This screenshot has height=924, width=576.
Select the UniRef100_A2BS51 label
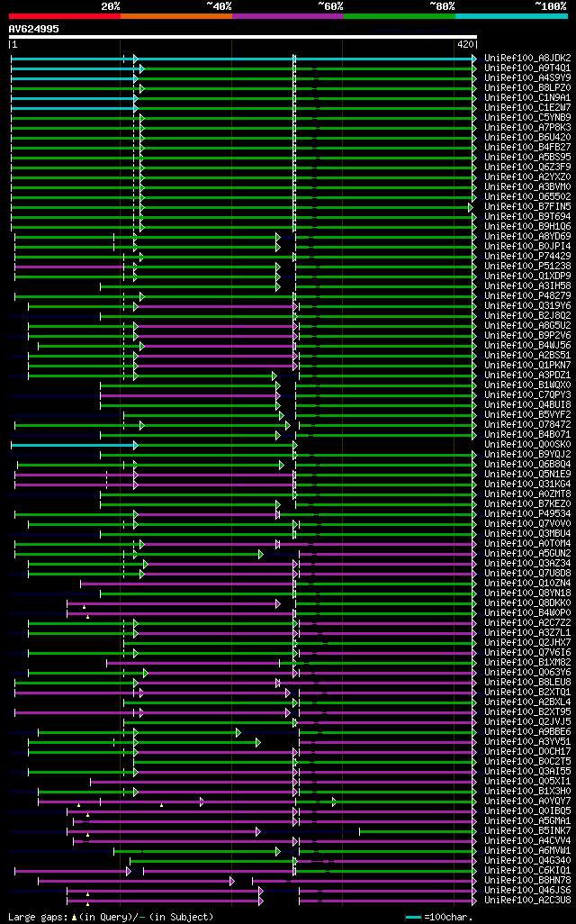pos(527,356)
